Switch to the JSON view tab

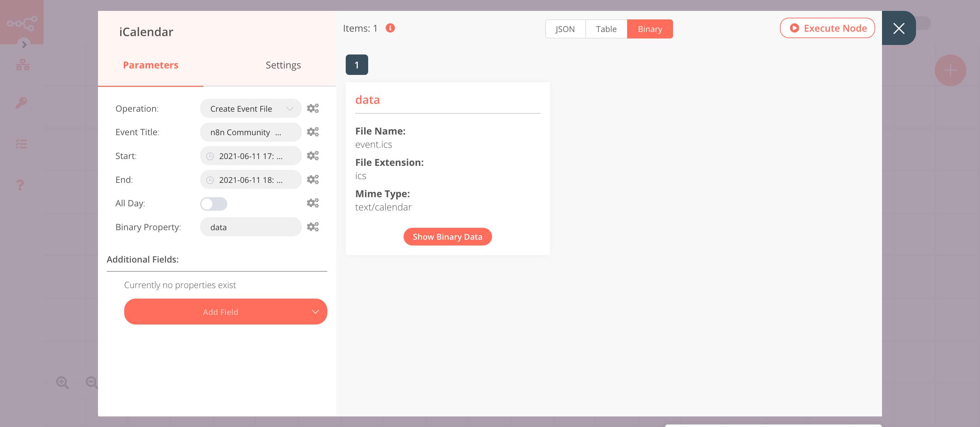coord(565,29)
